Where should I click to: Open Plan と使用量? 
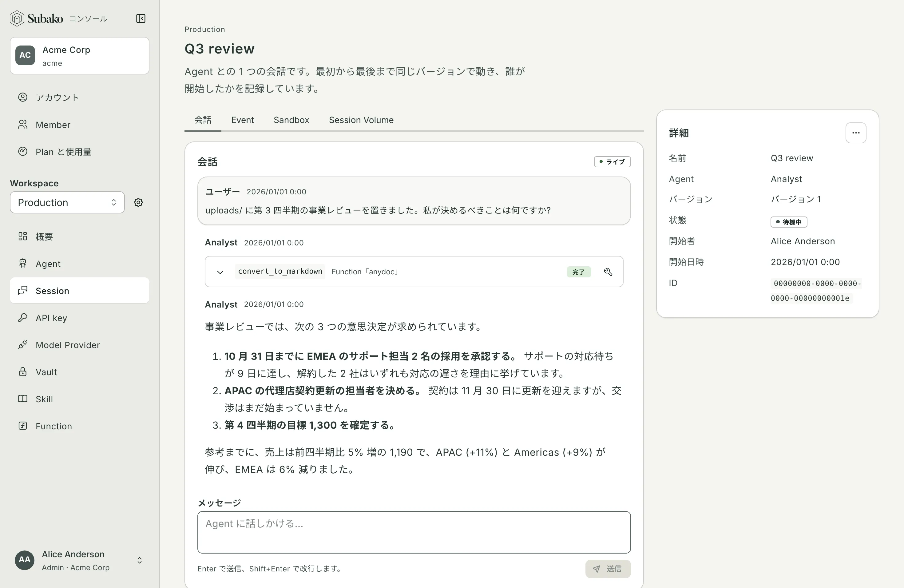tap(79, 152)
